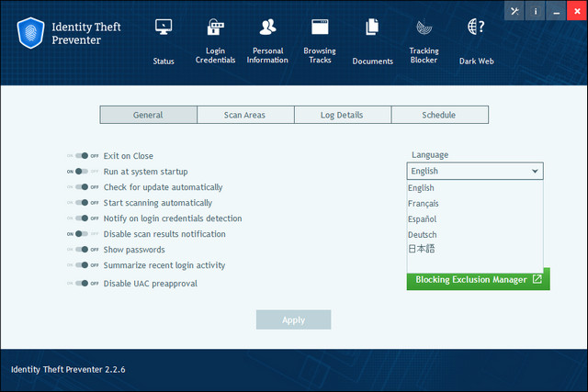588x392 pixels.
Task: Click the info icon in title bar
Action: 536,11
